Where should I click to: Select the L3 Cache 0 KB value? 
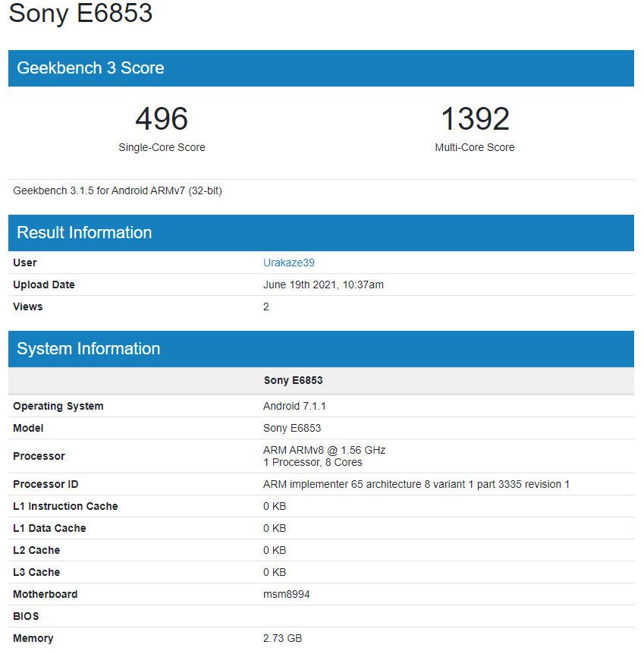tap(275, 573)
